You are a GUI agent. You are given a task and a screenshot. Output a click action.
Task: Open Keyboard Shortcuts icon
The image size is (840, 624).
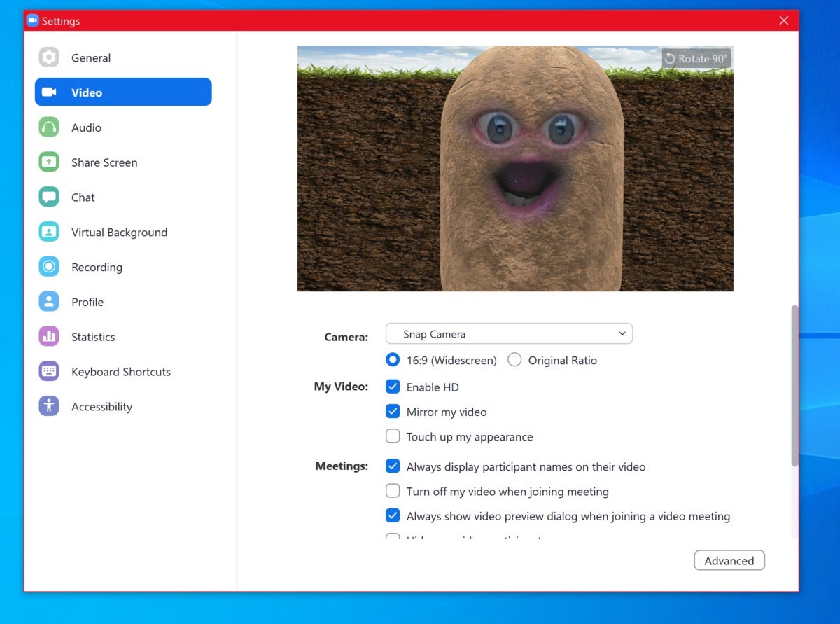pyautogui.click(x=49, y=372)
